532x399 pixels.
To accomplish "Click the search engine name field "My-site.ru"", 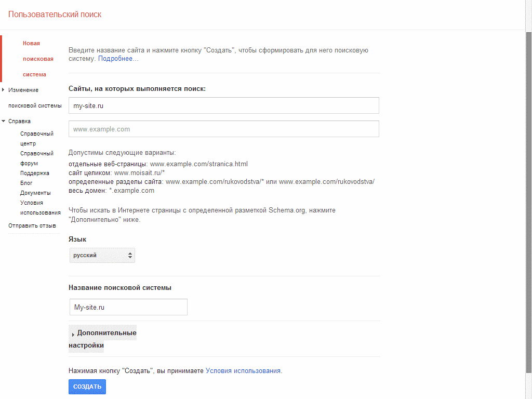I will 128,307.
